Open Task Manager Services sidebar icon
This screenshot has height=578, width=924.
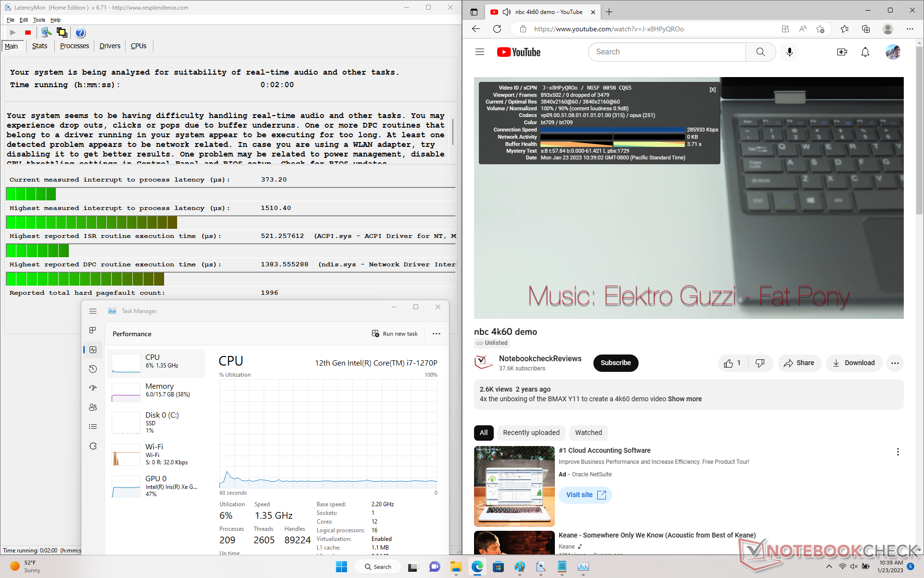[x=93, y=446]
